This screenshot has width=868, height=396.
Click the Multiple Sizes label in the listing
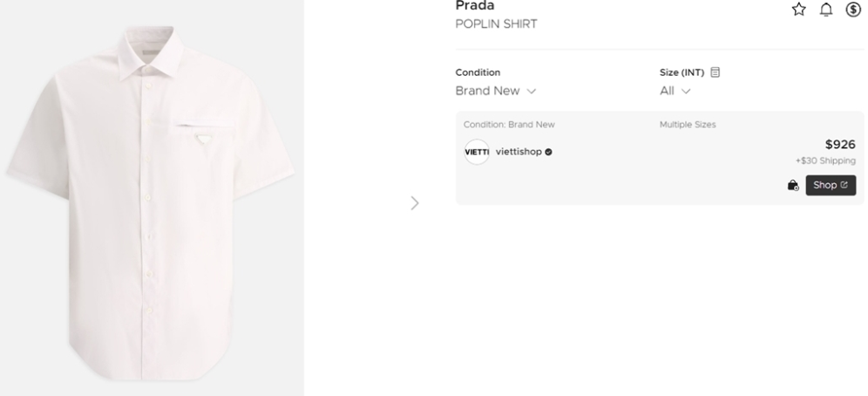click(x=688, y=125)
